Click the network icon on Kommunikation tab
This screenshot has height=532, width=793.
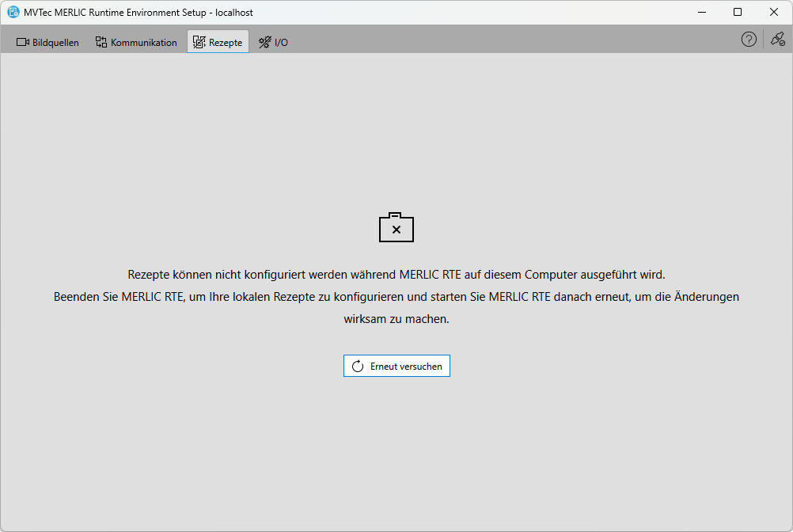point(101,42)
